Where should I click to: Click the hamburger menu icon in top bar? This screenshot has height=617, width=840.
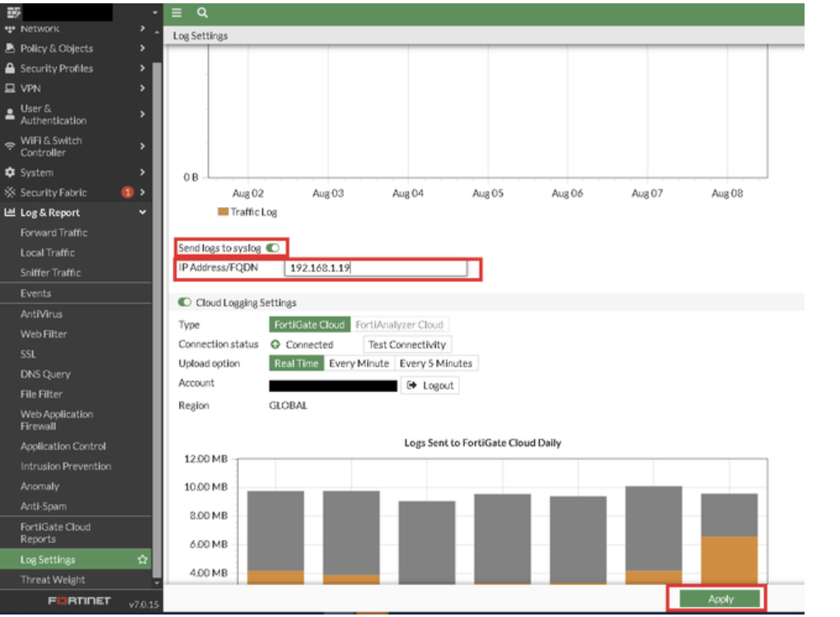(177, 13)
